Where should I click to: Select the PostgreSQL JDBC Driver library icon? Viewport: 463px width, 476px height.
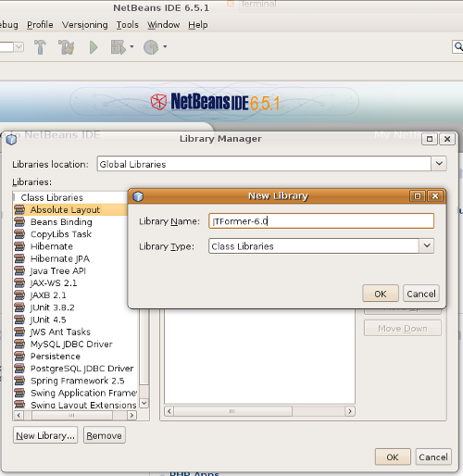coord(19,369)
